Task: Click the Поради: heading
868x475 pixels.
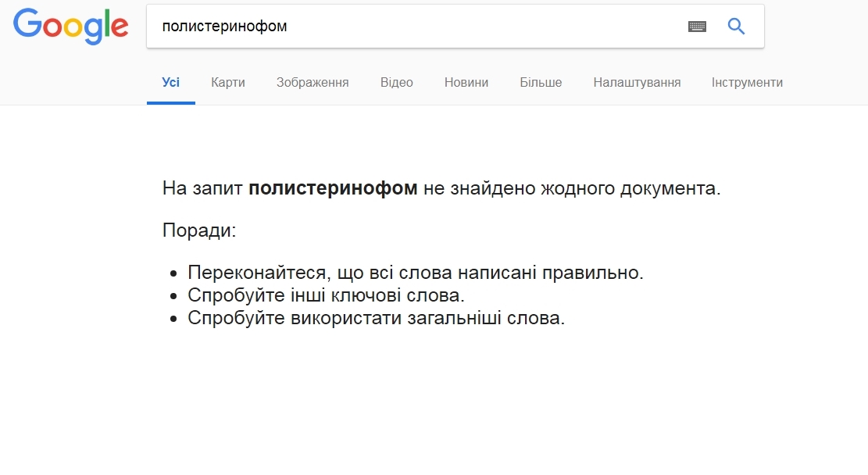Action: coord(199,231)
